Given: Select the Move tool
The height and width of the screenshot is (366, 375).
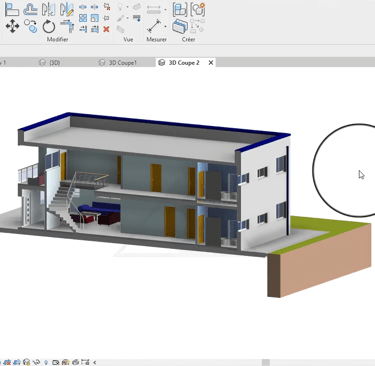Looking at the screenshot, I should 12,26.
